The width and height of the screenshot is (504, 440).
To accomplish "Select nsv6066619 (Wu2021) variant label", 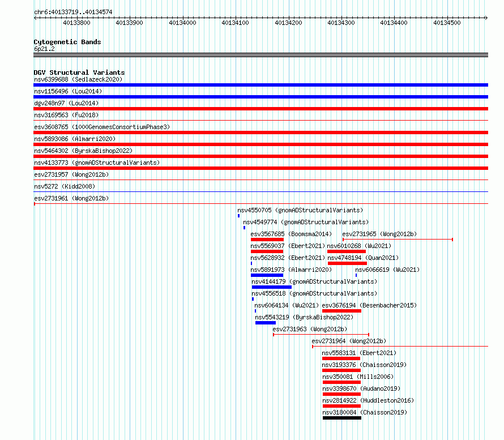I will (387, 270).
